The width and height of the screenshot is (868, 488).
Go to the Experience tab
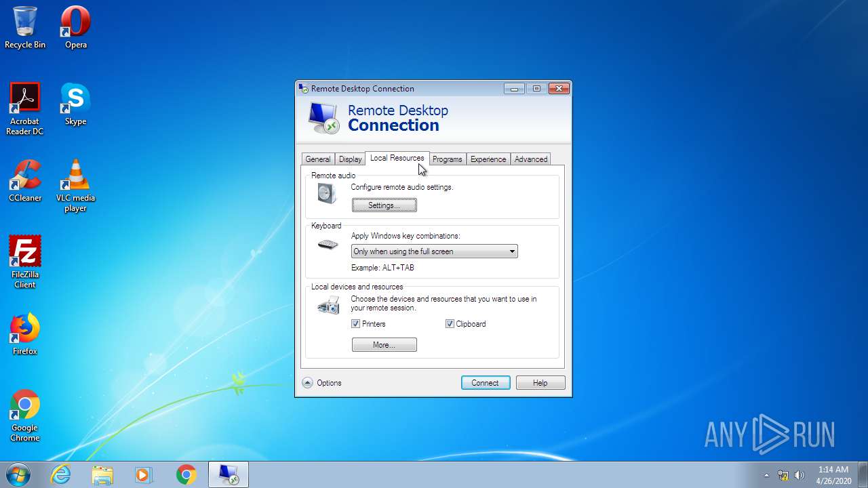pyautogui.click(x=488, y=159)
